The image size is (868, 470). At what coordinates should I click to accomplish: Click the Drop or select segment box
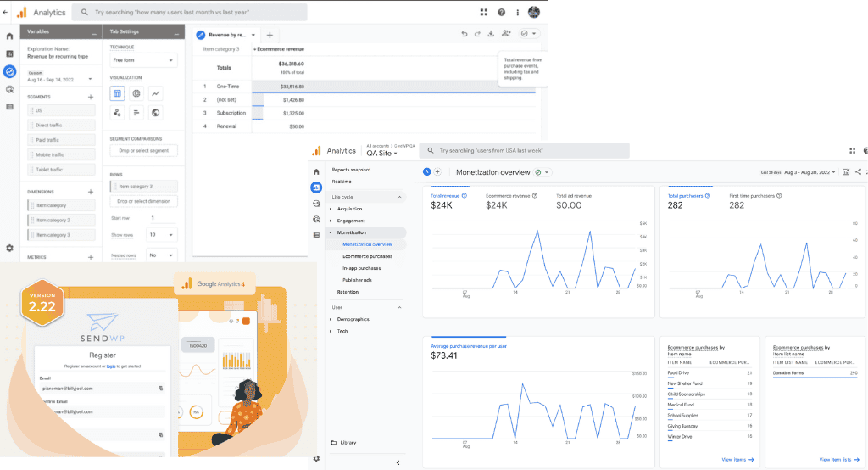point(143,151)
